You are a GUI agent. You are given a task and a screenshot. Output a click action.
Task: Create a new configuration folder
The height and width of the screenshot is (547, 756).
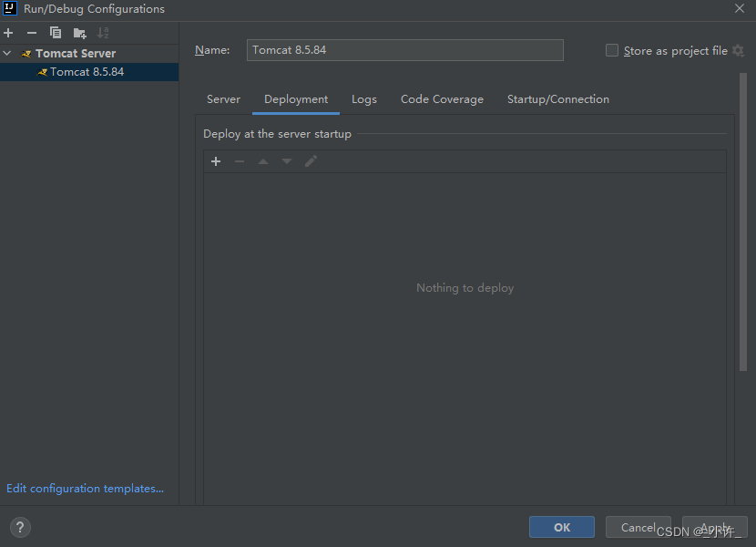(79, 33)
